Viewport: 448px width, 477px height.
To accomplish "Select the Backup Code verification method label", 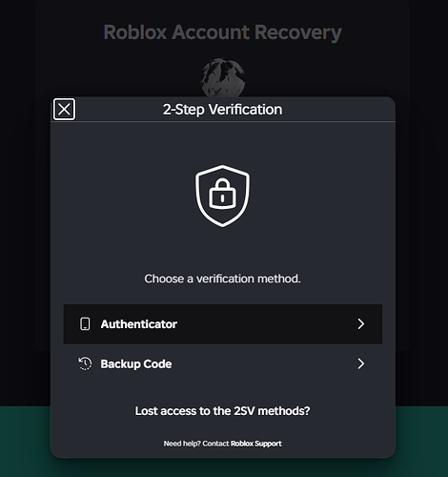I will 136,363.
